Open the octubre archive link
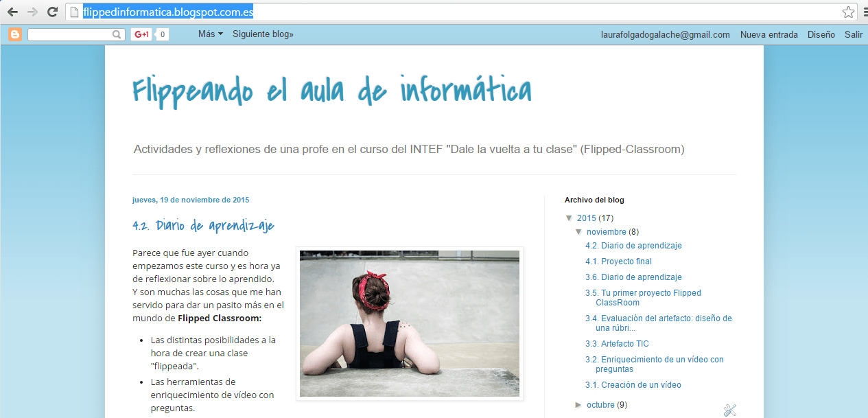 [600, 405]
